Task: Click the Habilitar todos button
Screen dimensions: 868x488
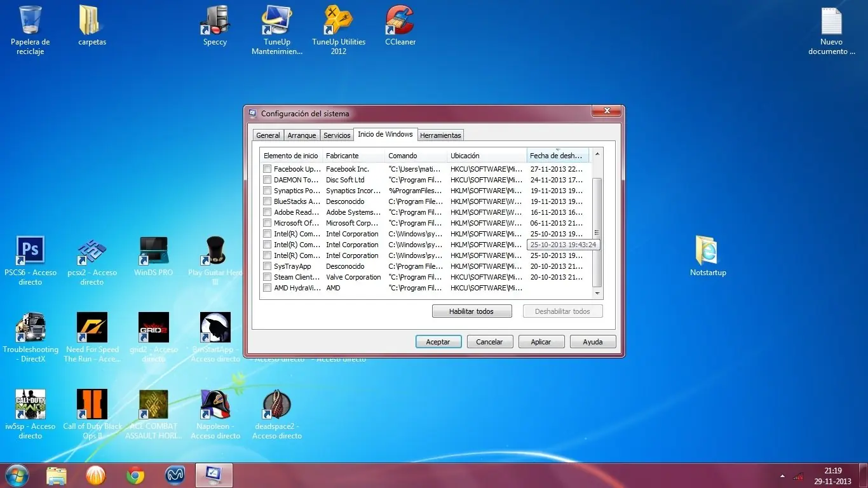Action: coord(471,311)
